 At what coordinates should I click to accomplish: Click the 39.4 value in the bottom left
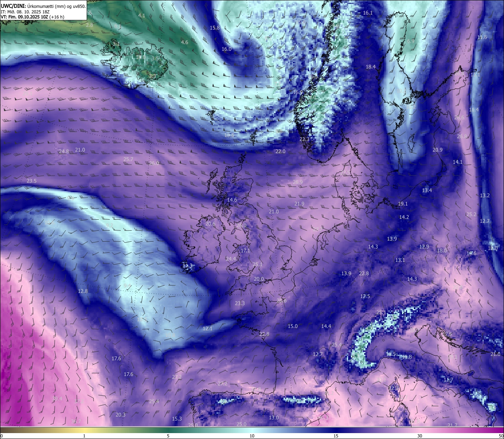coord(57,399)
